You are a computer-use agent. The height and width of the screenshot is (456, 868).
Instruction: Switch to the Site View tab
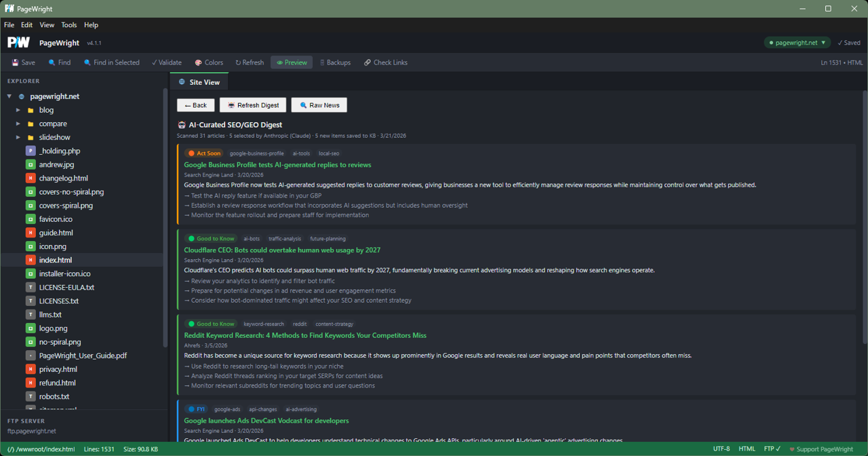click(199, 81)
